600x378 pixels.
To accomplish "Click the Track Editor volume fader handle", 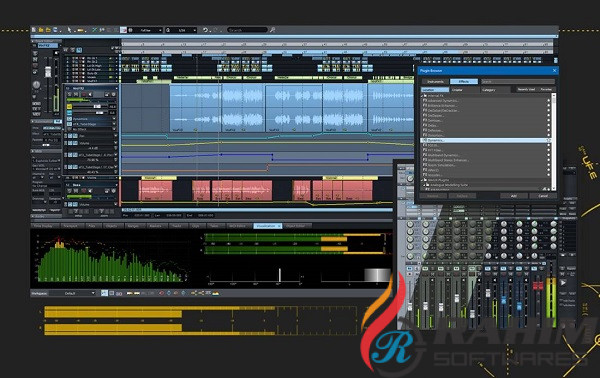I will [x=48, y=72].
